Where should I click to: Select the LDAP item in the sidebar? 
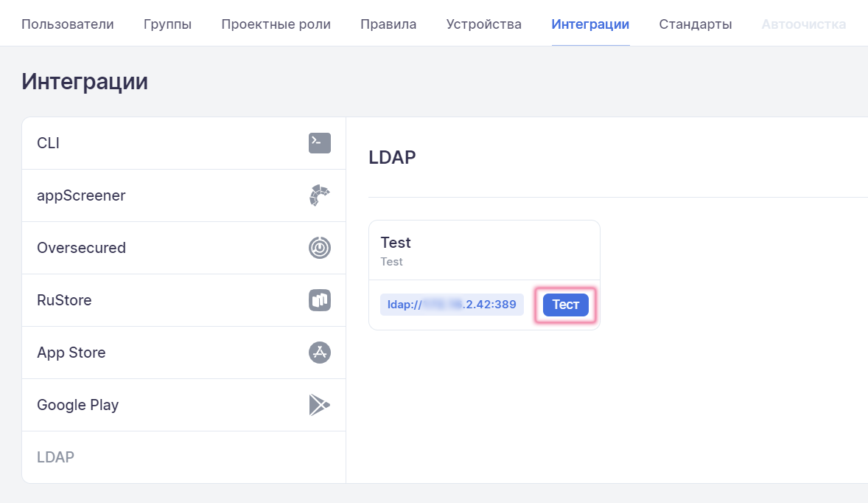click(x=56, y=457)
